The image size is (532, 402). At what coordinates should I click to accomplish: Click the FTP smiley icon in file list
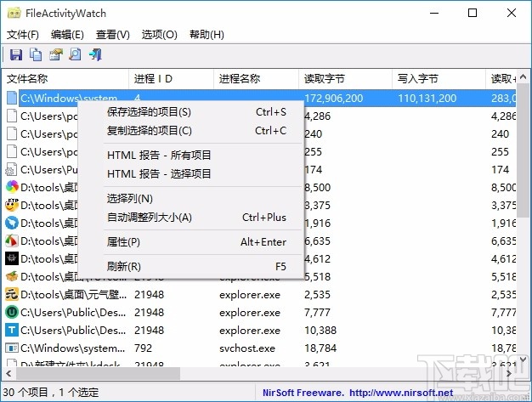click(12, 205)
